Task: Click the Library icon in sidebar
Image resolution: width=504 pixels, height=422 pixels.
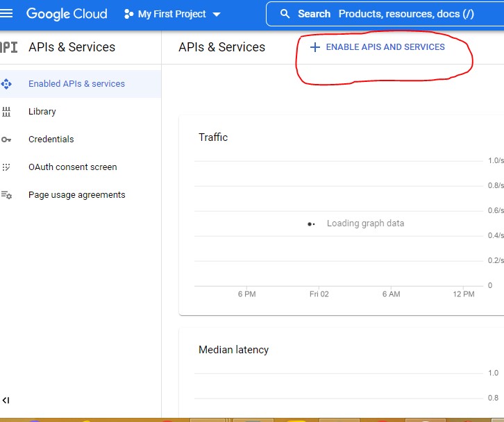Action: 7,112
